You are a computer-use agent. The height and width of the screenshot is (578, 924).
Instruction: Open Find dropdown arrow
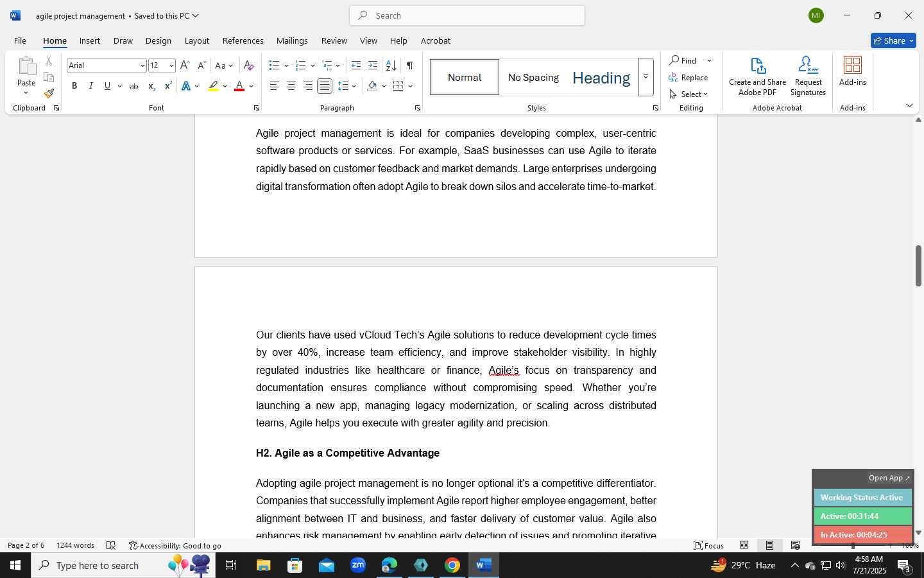tap(709, 61)
